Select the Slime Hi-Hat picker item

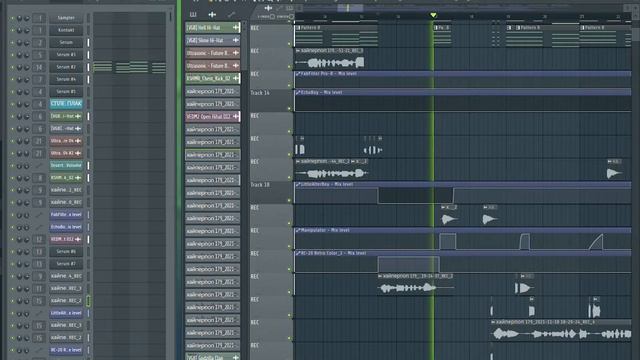(212, 40)
